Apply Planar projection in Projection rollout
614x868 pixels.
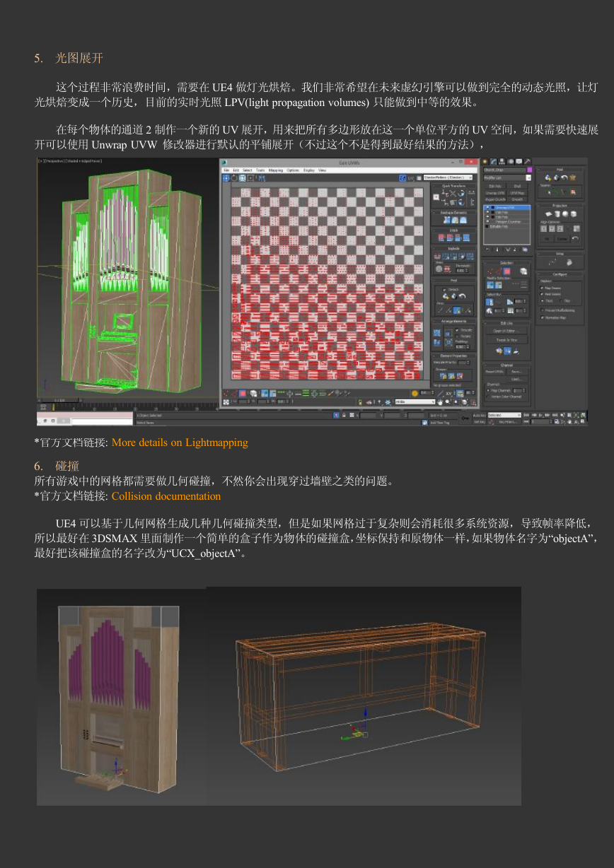(x=548, y=214)
